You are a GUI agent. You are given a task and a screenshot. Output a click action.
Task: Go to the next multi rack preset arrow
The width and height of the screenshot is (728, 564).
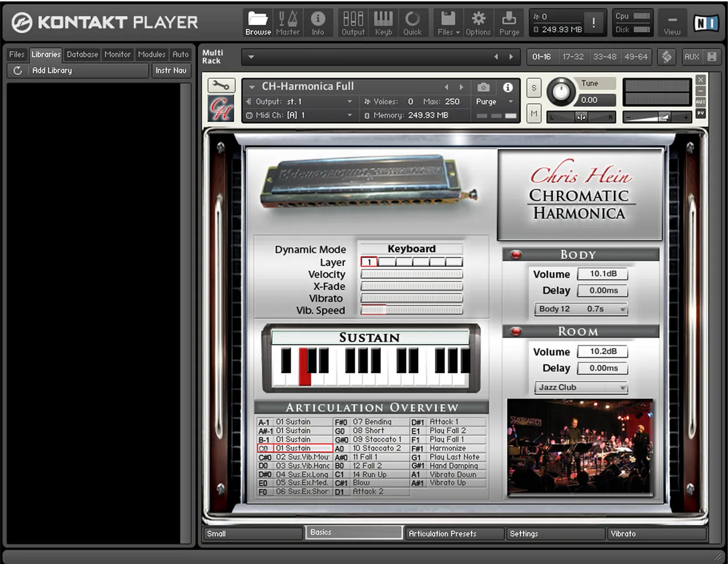(x=511, y=57)
